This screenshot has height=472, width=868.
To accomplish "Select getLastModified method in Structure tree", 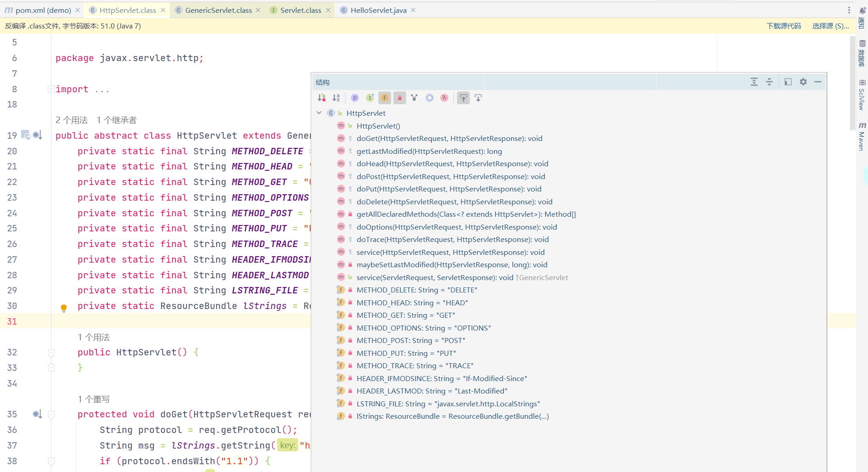I will click(x=429, y=151).
